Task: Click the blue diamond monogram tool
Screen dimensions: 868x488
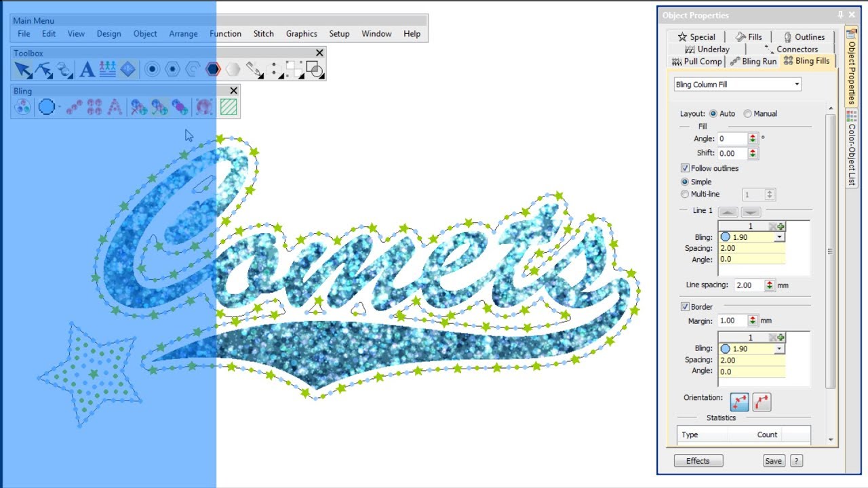Action: pos(127,69)
